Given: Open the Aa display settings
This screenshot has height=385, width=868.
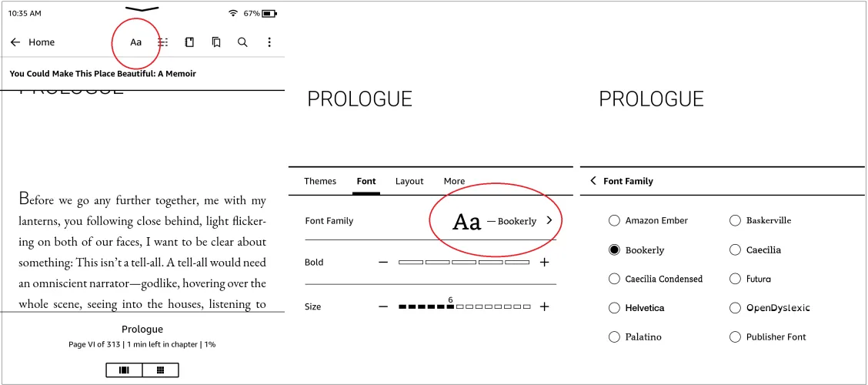Looking at the screenshot, I should pos(135,42).
